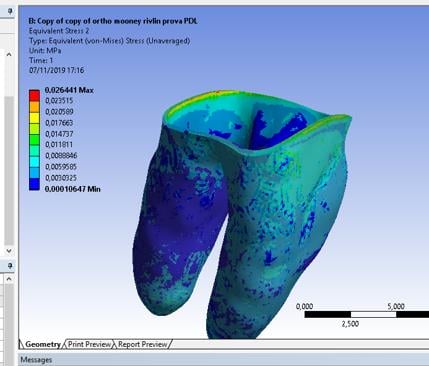Click the 0,020589 legend value
This screenshot has width=429, height=366.
coord(59,112)
